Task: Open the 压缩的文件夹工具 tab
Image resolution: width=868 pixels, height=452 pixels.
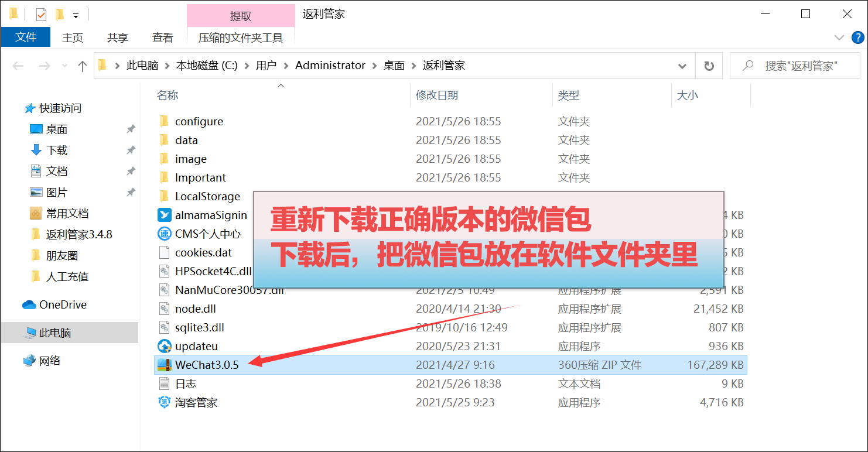Action: pos(241,38)
